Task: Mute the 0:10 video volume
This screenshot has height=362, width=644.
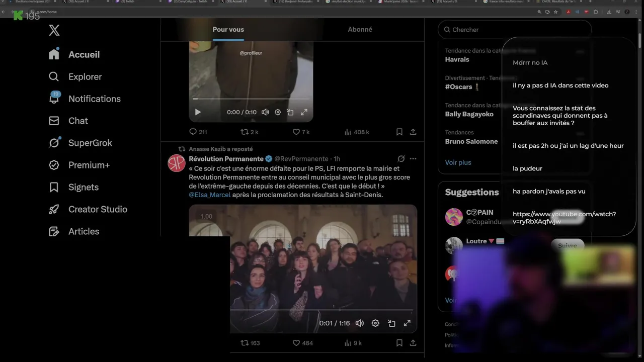Action: tap(265, 112)
